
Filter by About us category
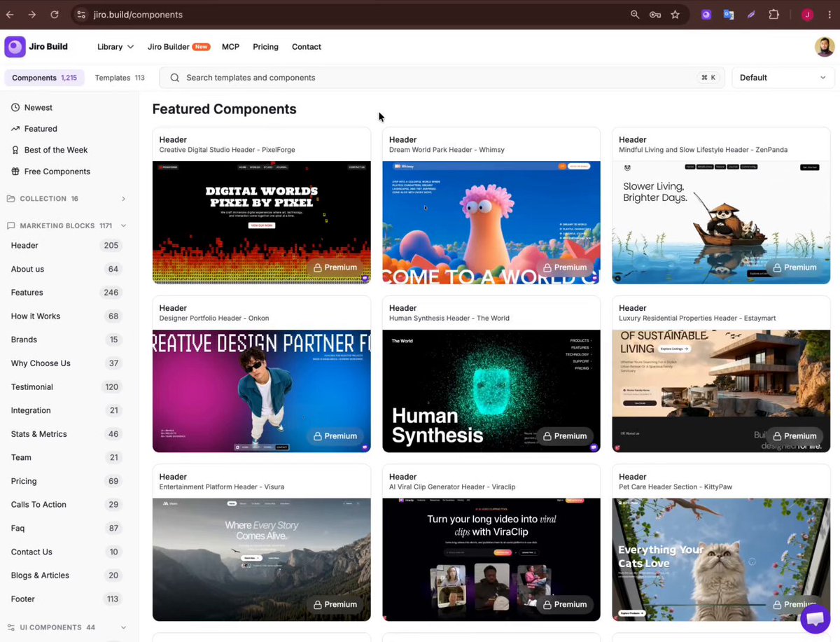pyautogui.click(x=66, y=269)
